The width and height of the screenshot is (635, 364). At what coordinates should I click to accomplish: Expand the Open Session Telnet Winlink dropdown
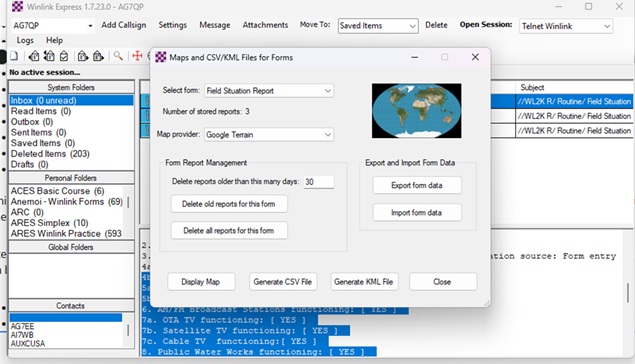click(566, 26)
